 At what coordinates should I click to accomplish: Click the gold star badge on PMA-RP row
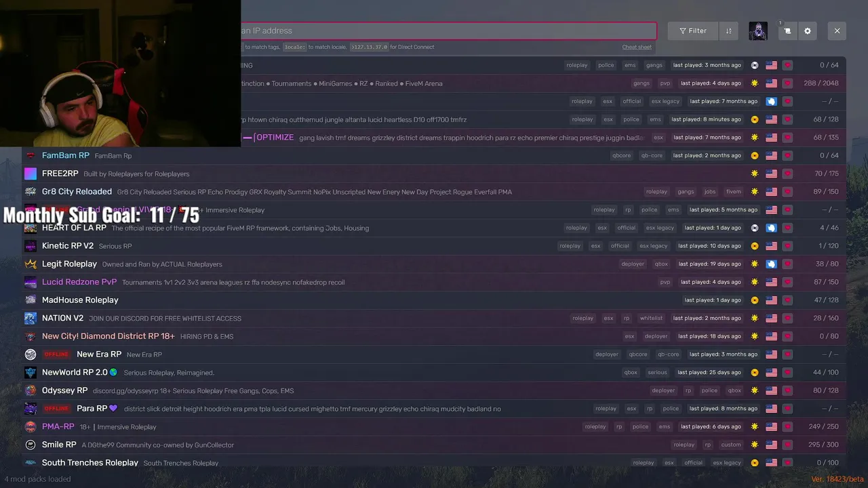pyautogui.click(x=755, y=426)
